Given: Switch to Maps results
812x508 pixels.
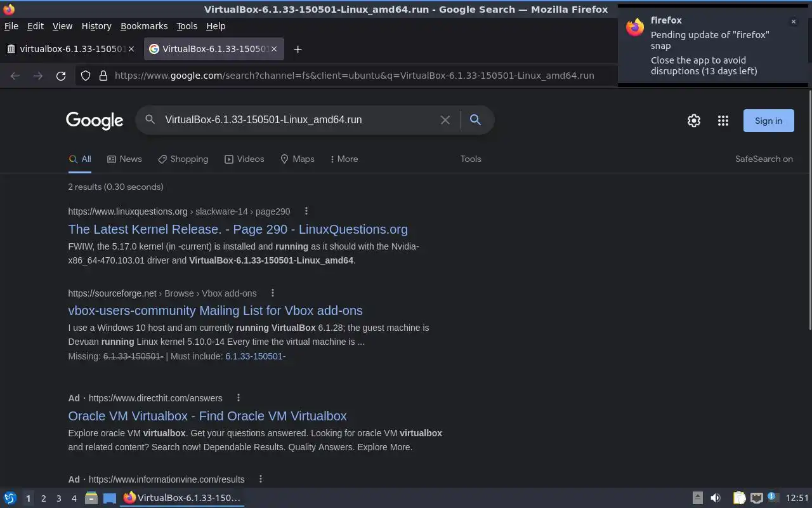Looking at the screenshot, I should coord(298,159).
